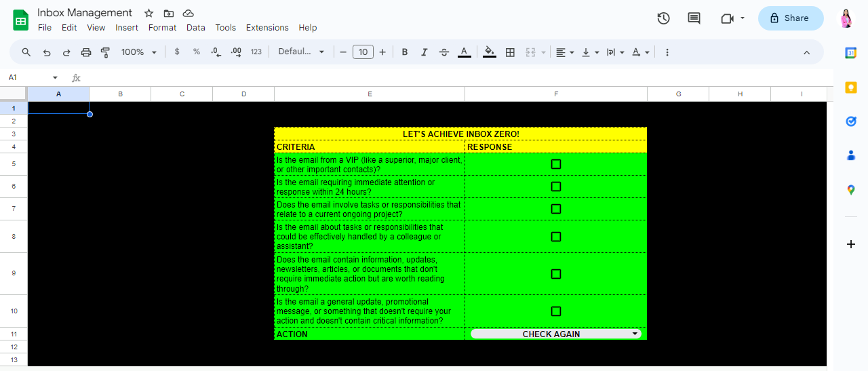Check cloud save status icon
The width and height of the screenshot is (868, 371).
click(189, 14)
